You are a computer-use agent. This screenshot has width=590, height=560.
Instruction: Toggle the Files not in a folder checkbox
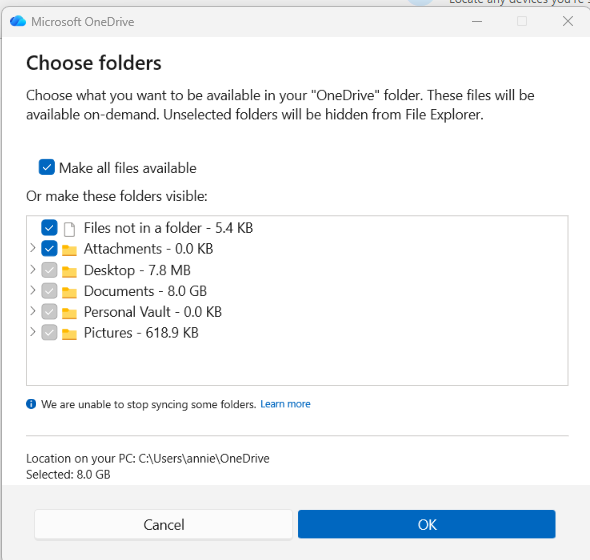point(49,228)
